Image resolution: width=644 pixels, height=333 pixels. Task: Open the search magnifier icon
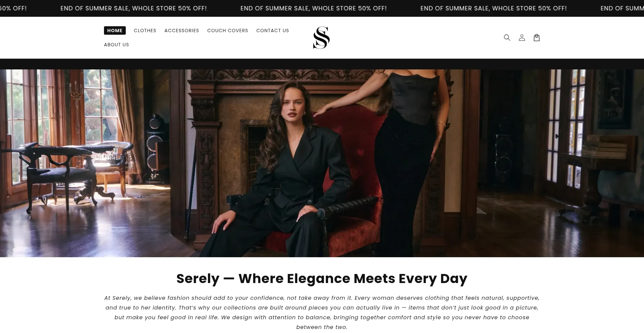click(x=507, y=38)
